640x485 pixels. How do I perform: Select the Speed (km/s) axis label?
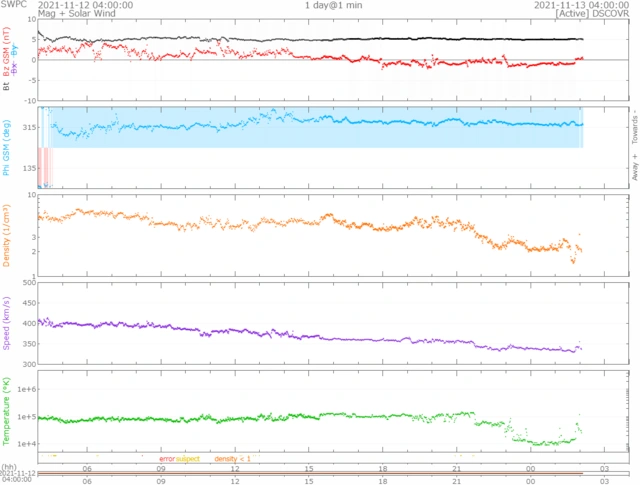pyautogui.click(x=8, y=326)
